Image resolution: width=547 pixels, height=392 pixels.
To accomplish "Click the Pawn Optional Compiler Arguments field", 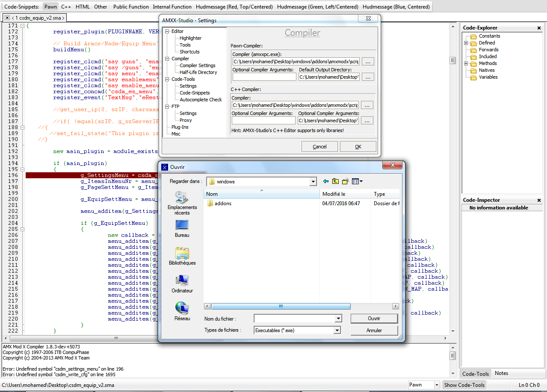I will tap(264, 77).
